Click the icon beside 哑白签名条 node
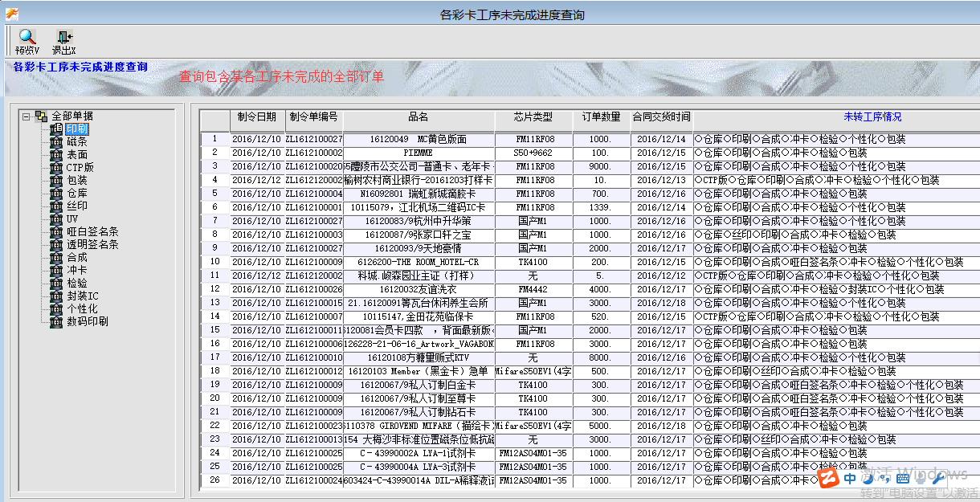The image size is (980, 502). (x=56, y=232)
